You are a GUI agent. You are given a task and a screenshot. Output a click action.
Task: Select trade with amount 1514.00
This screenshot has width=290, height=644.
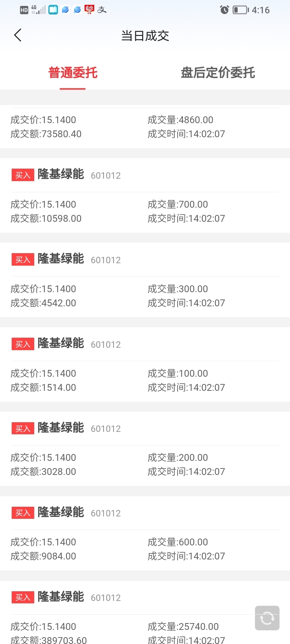[x=145, y=364]
